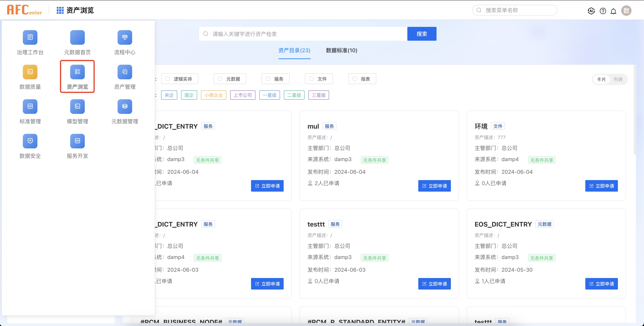Click the vertical scrollbar on the right
The height and width of the screenshot is (326, 644).
coord(634,110)
